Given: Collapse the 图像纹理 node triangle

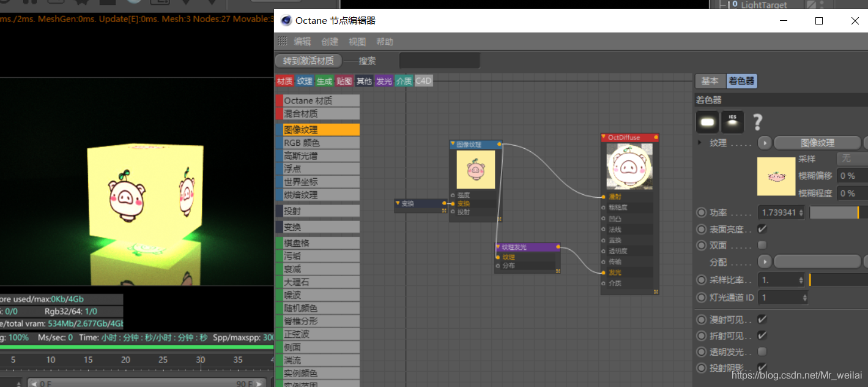Looking at the screenshot, I should point(453,145).
